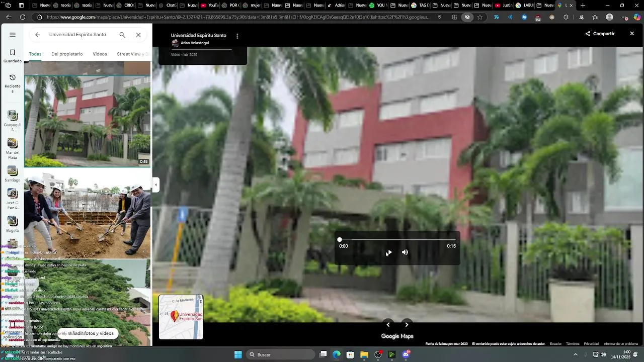
Task: Open the location permission icon in address bar
Action: pyautogui.click(x=440, y=17)
